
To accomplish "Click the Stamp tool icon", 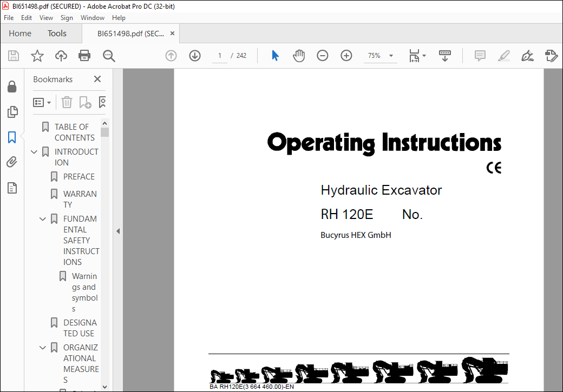I will [551, 56].
